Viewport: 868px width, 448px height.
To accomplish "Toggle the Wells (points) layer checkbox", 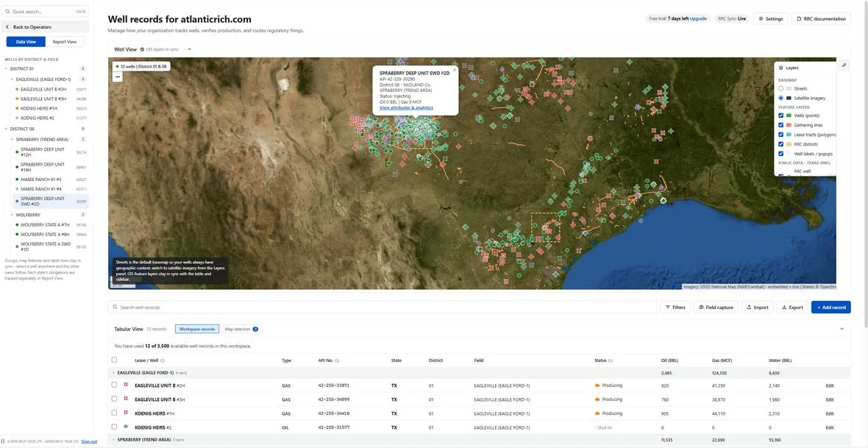I will click(780, 115).
